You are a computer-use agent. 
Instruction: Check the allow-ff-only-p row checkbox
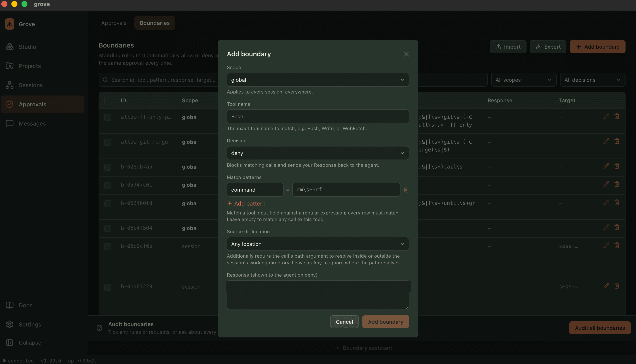[108, 117]
